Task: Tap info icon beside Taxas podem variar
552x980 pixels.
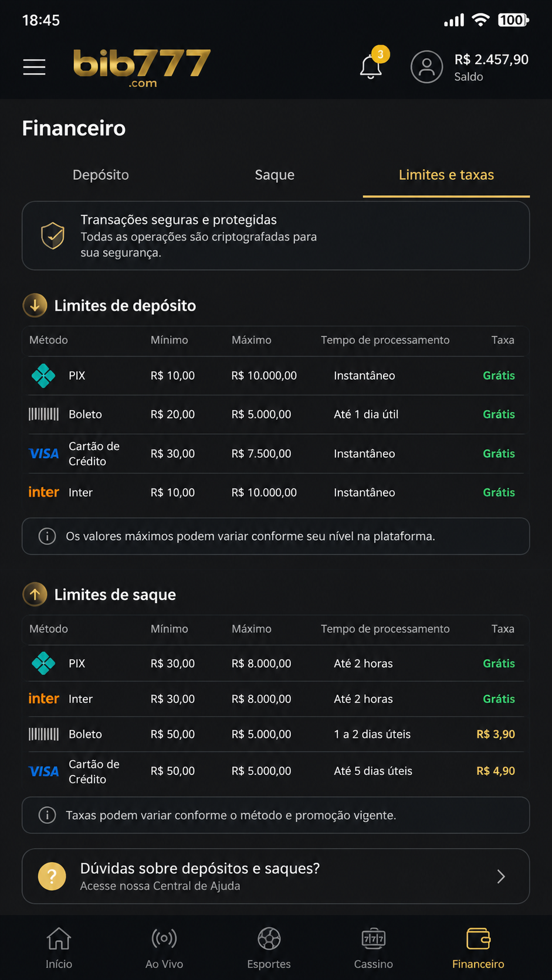Action: [x=47, y=815]
